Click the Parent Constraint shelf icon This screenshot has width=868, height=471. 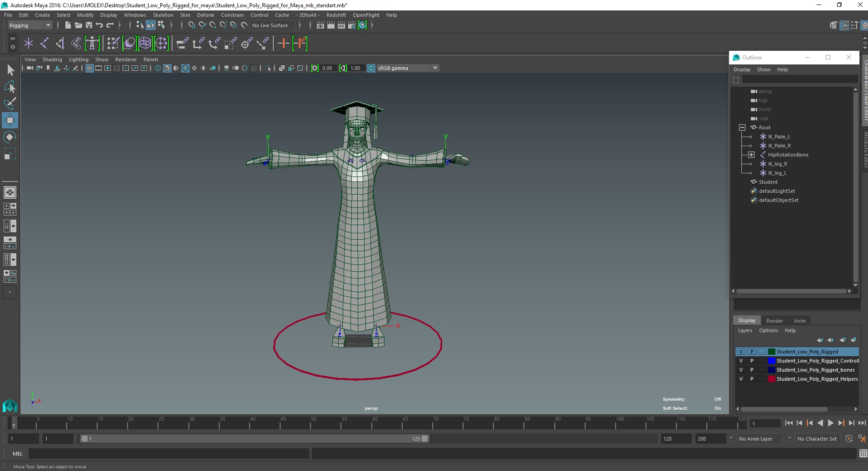pos(182,44)
